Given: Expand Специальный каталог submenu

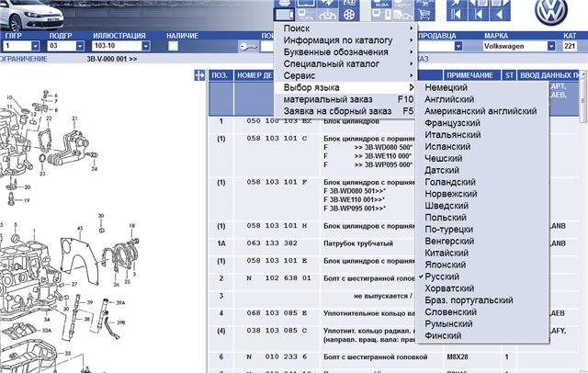Looking at the screenshot, I should click(345, 63).
